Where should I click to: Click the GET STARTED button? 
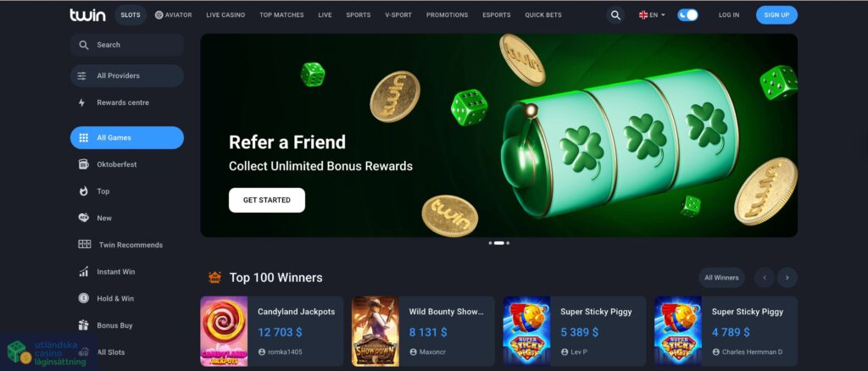[x=267, y=200]
